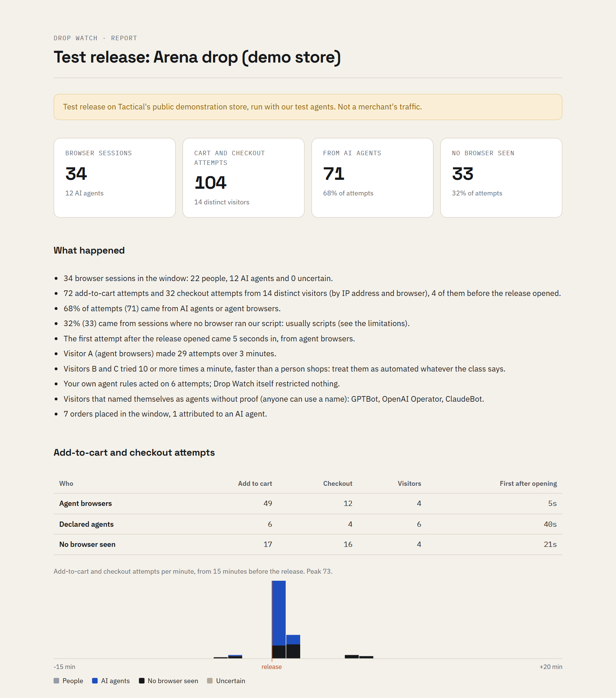Click the People legend color swatch
This screenshot has width=616, height=698.
(57, 681)
